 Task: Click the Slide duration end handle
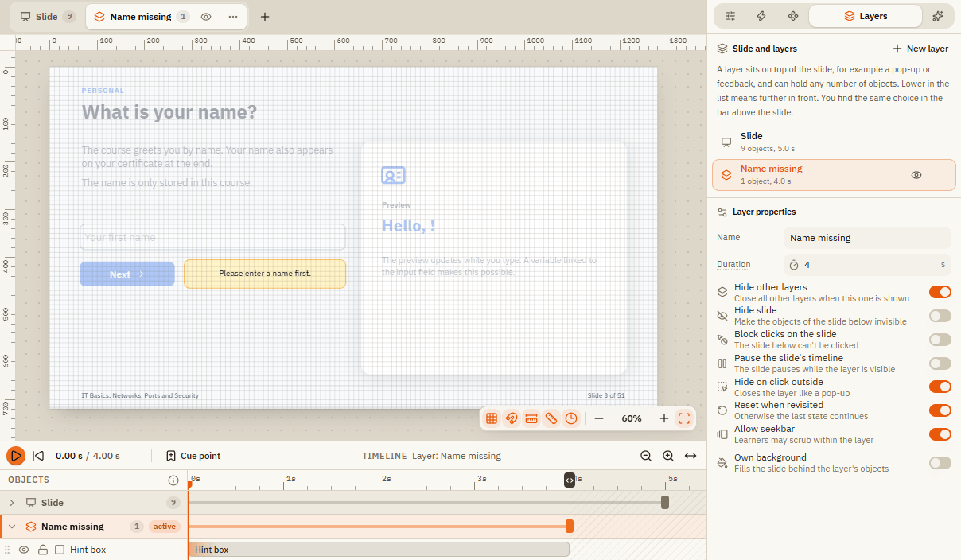pyautogui.click(x=665, y=503)
